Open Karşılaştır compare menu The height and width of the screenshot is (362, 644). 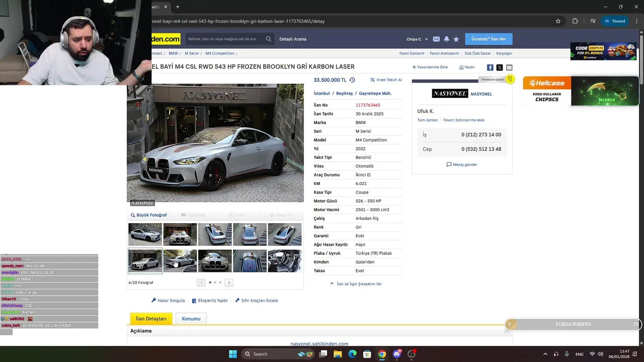coord(504,53)
